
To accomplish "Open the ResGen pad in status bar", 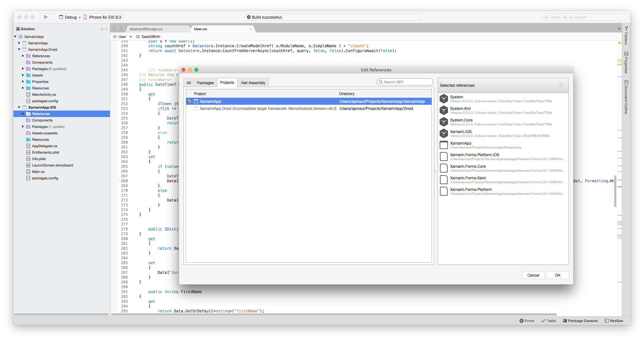I will (x=614, y=321).
